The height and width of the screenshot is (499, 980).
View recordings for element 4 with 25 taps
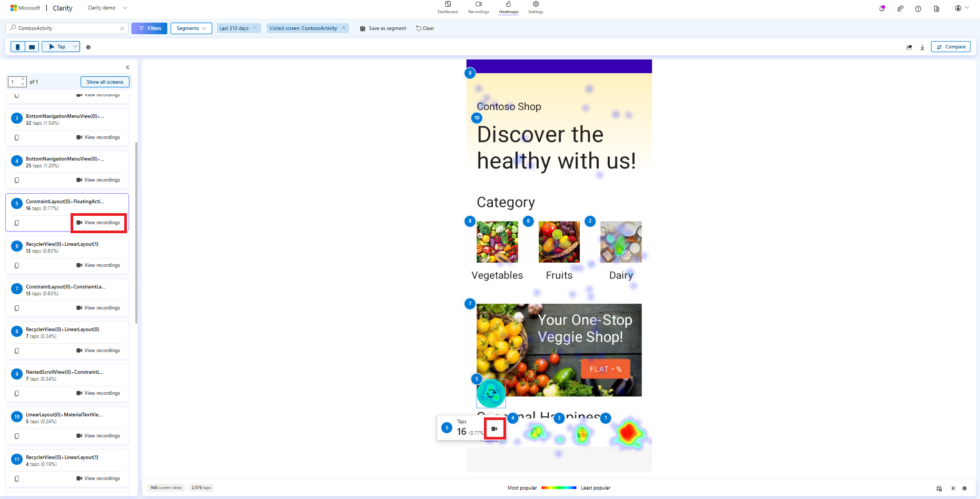[x=98, y=180]
